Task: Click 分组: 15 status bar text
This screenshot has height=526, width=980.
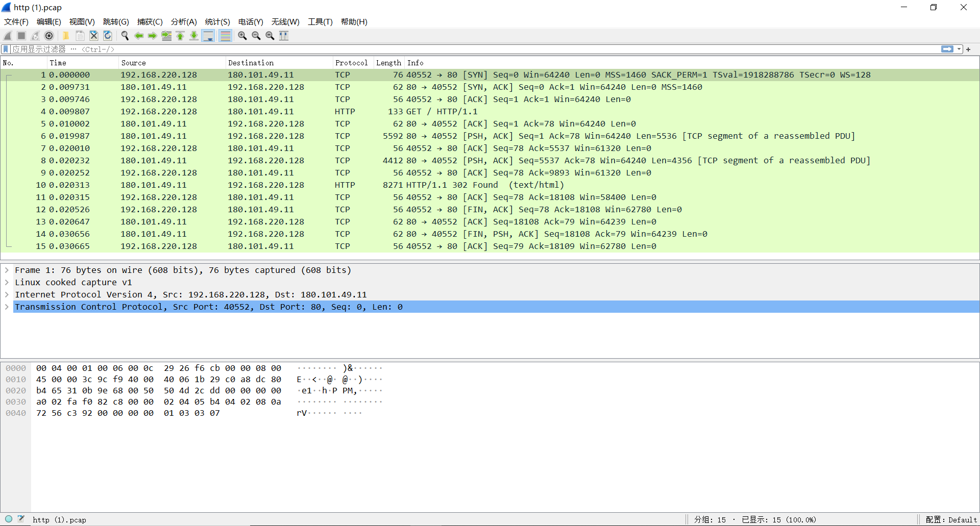Action: 710,519
